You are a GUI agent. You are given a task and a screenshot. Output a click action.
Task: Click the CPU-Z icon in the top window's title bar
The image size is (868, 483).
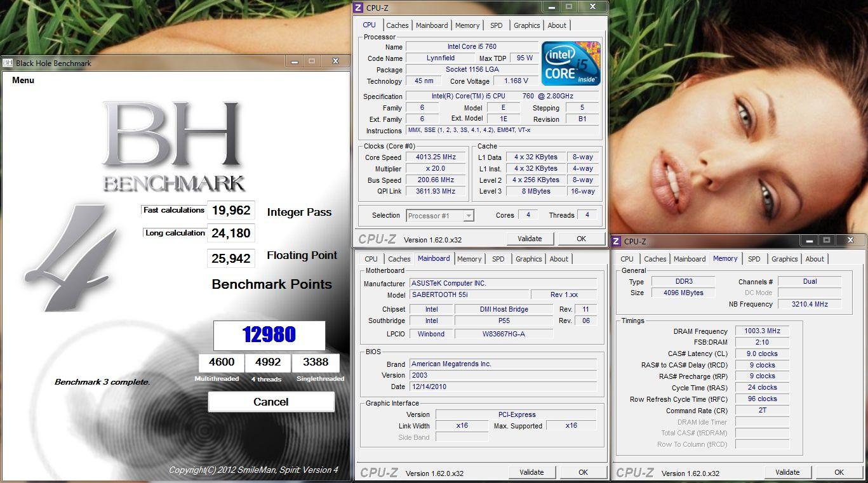coord(358,8)
